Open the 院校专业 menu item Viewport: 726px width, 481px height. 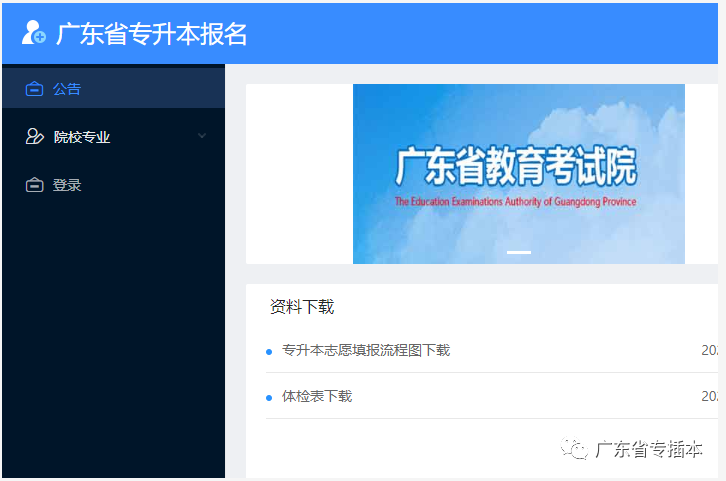(113, 137)
